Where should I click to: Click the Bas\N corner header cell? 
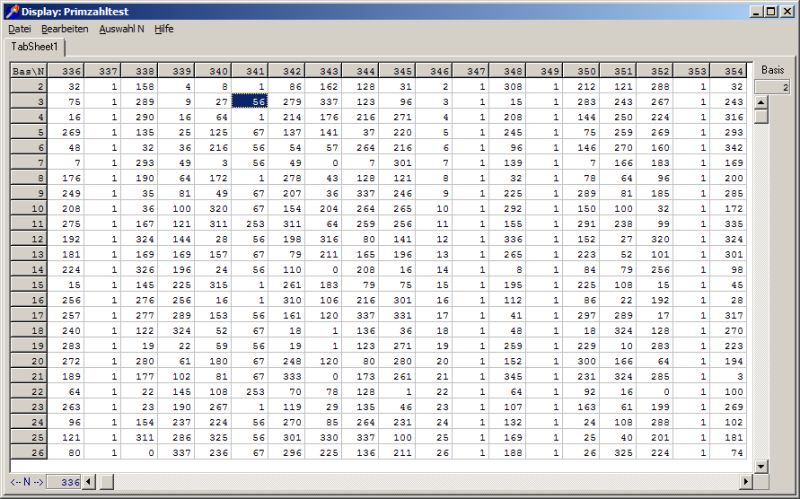(29, 71)
